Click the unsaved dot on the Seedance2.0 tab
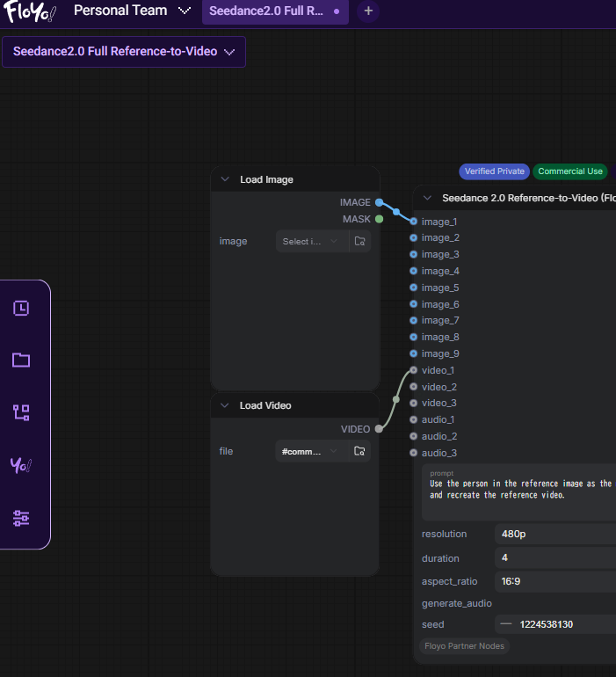This screenshot has width=616, height=677. [x=337, y=11]
